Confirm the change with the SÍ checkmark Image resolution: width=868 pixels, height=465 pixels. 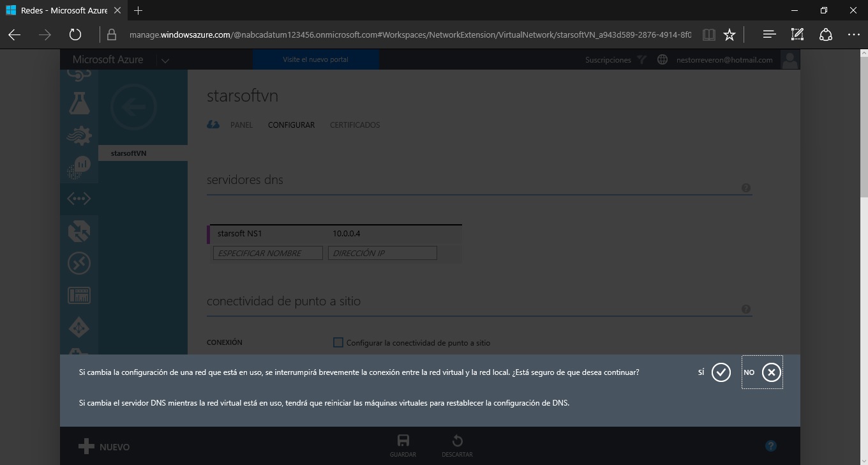[x=721, y=372]
